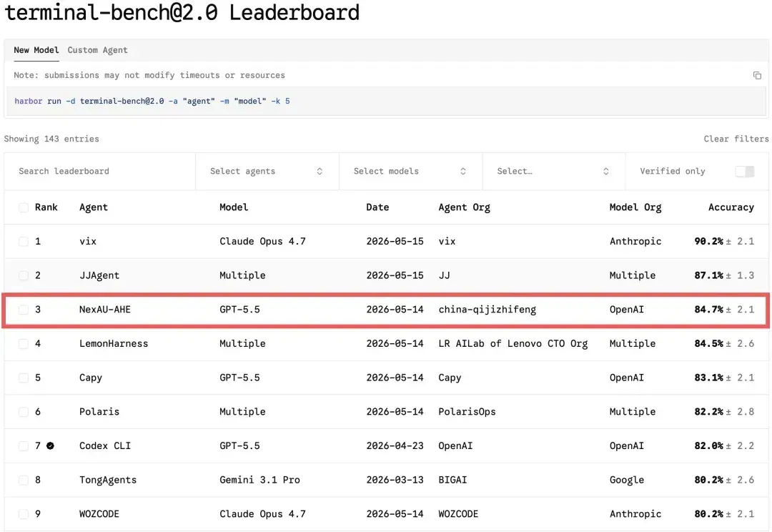Click the 87.1% accuracy value
The width and height of the screenshot is (772, 532).
(x=708, y=275)
